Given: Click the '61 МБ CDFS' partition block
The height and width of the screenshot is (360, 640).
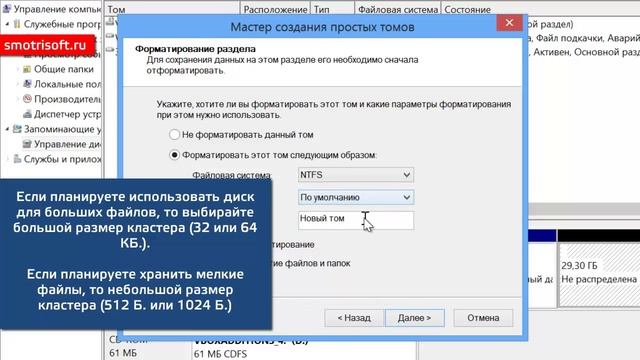Looking at the screenshot, I should [304, 348].
